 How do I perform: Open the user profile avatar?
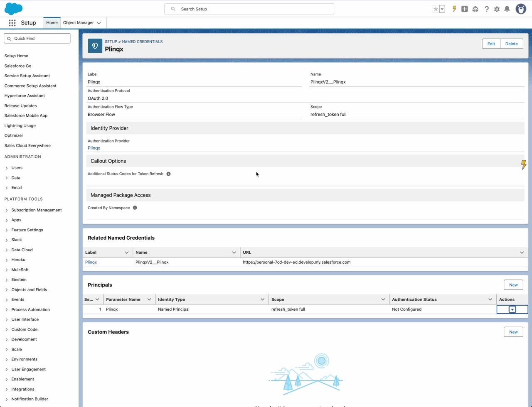click(521, 9)
